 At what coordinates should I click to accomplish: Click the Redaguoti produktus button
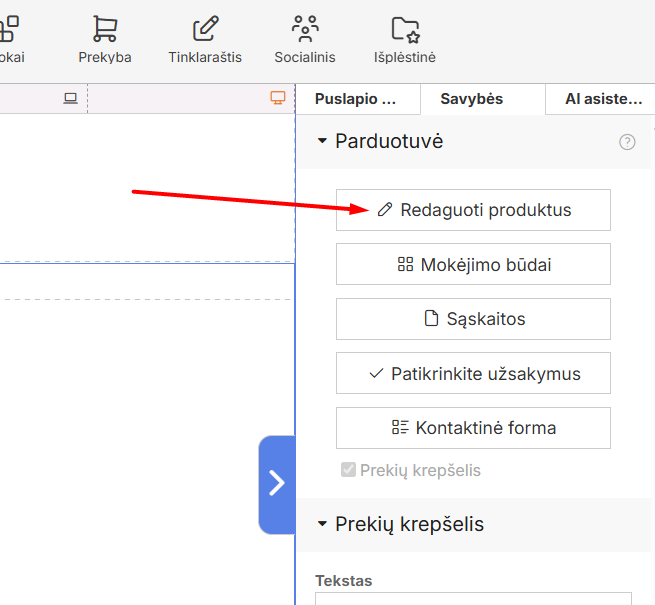(473, 210)
